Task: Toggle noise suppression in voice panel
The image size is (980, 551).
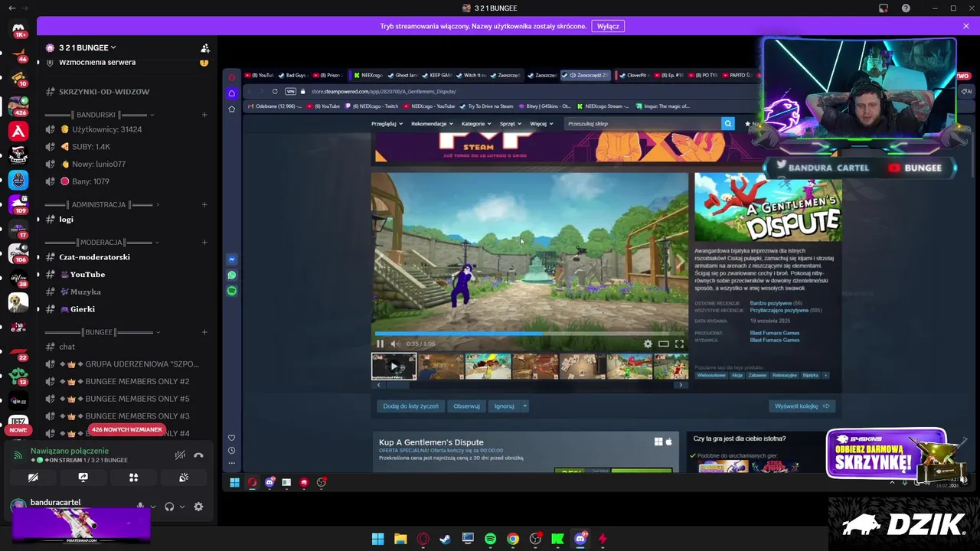Action: tap(180, 455)
